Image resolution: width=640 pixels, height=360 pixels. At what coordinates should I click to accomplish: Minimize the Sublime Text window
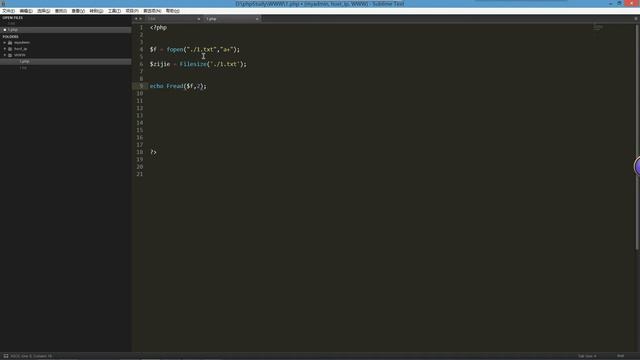point(610,3)
